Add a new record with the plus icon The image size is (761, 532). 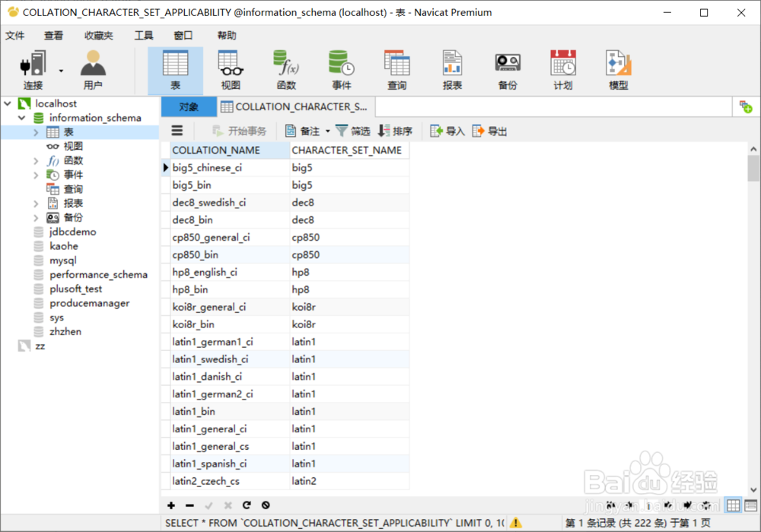point(170,505)
